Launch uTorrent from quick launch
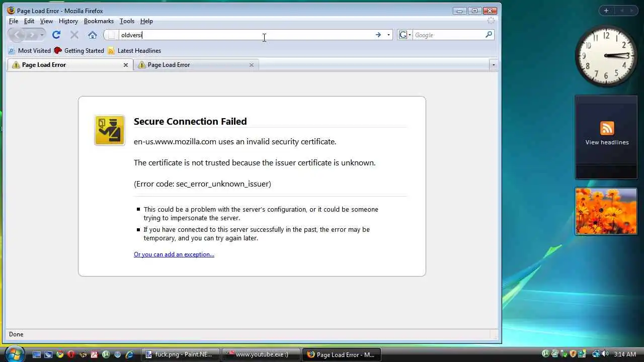 point(106,354)
